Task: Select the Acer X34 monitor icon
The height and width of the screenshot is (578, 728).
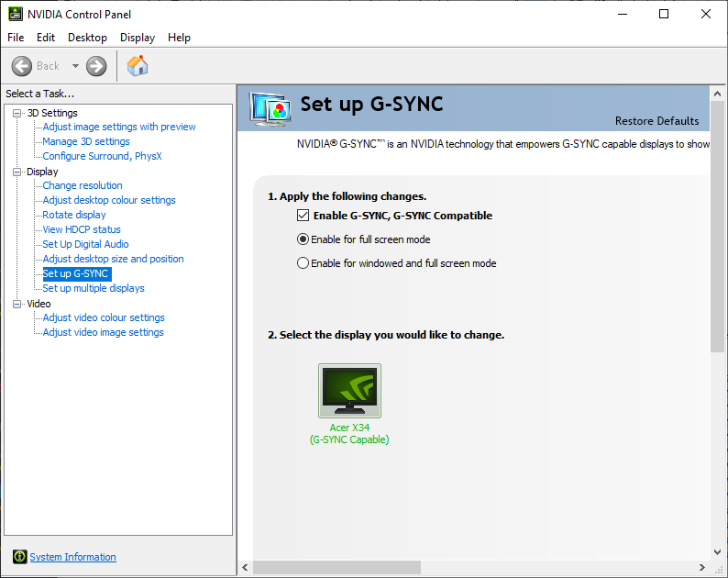Action: pos(349,391)
